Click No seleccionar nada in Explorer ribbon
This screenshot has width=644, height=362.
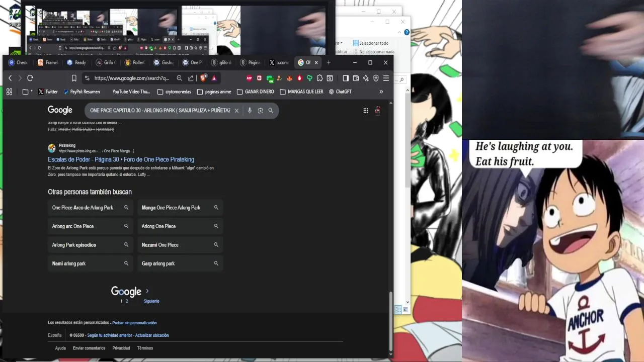[x=374, y=52]
